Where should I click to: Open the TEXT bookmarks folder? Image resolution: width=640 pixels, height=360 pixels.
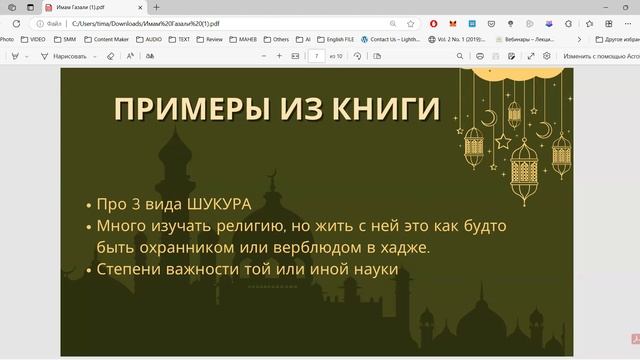179,40
